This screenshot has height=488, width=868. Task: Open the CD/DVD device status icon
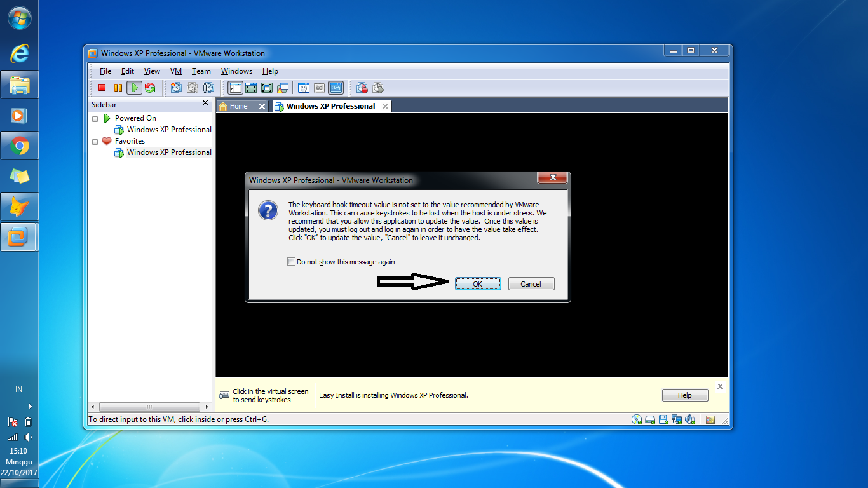tap(635, 419)
